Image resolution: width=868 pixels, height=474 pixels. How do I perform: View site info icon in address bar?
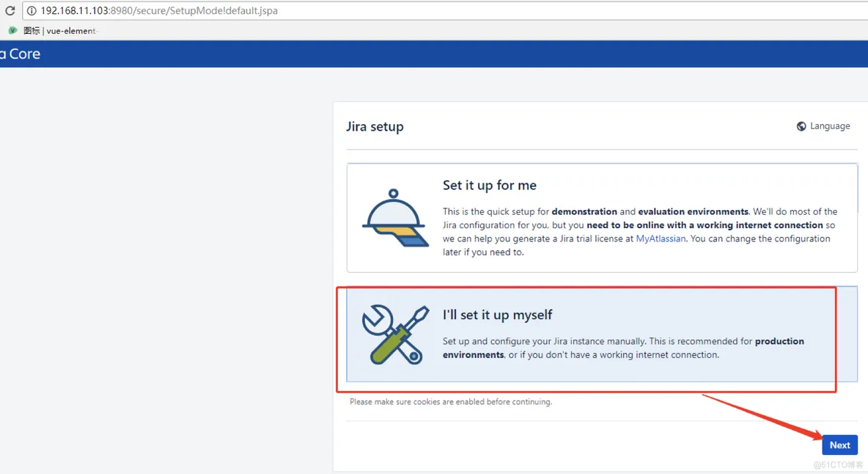32,10
